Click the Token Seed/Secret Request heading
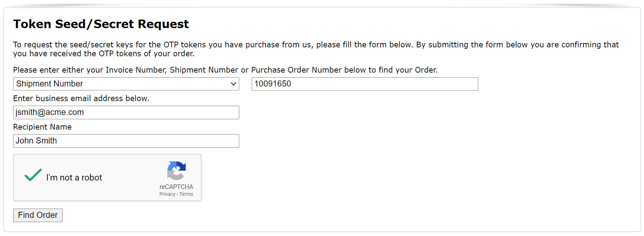The height and width of the screenshot is (236, 644). click(101, 24)
